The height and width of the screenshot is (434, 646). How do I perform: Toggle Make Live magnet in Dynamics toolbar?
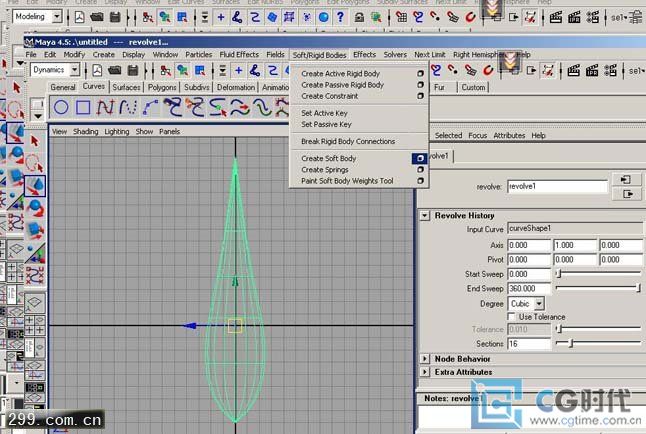(488, 70)
